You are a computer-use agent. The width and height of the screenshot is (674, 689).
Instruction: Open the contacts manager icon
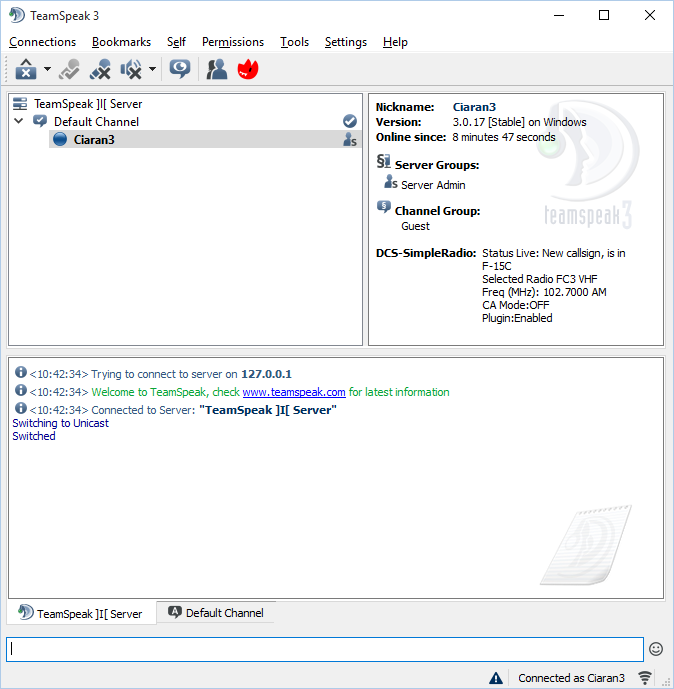tap(216, 69)
